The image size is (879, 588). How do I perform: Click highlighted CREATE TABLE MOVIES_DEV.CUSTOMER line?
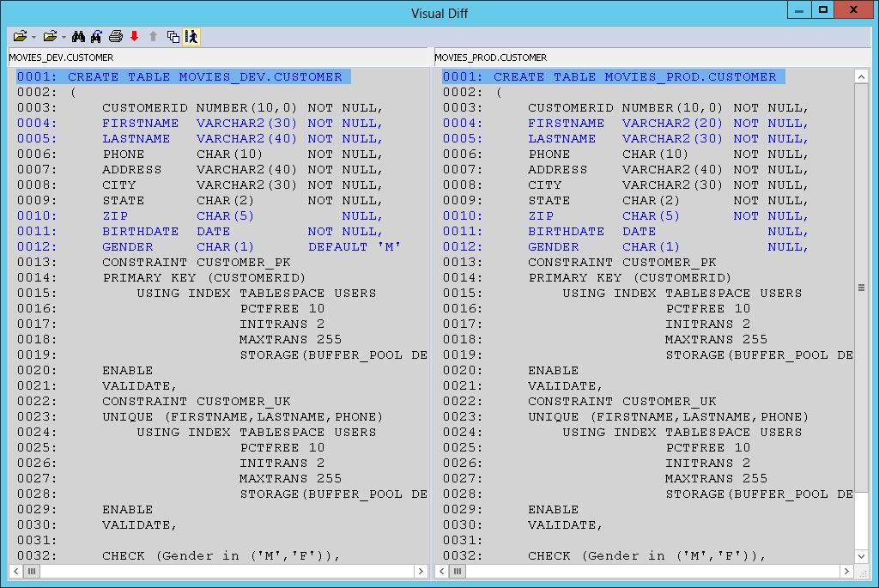tap(184, 76)
